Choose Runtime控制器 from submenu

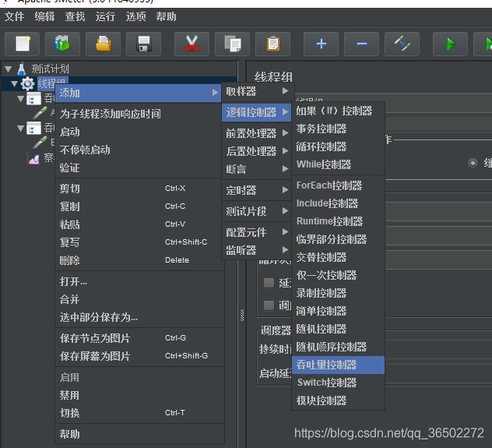tap(338, 221)
